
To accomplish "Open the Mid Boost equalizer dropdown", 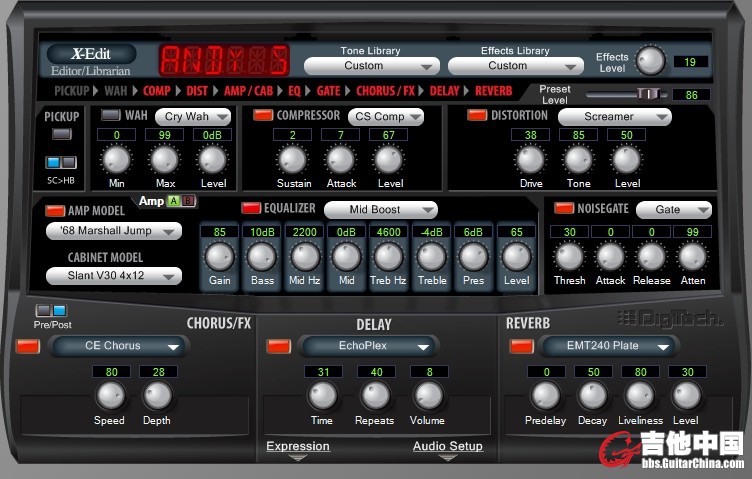I will click(381, 210).
